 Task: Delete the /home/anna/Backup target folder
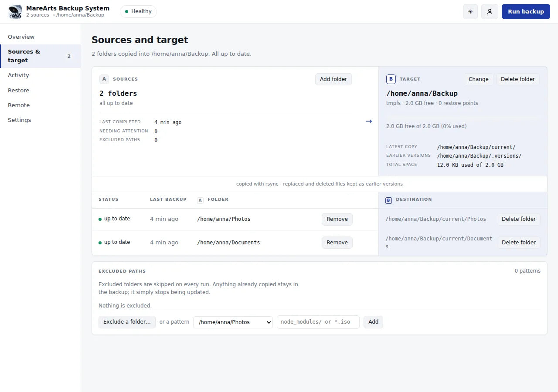[518, 79]
